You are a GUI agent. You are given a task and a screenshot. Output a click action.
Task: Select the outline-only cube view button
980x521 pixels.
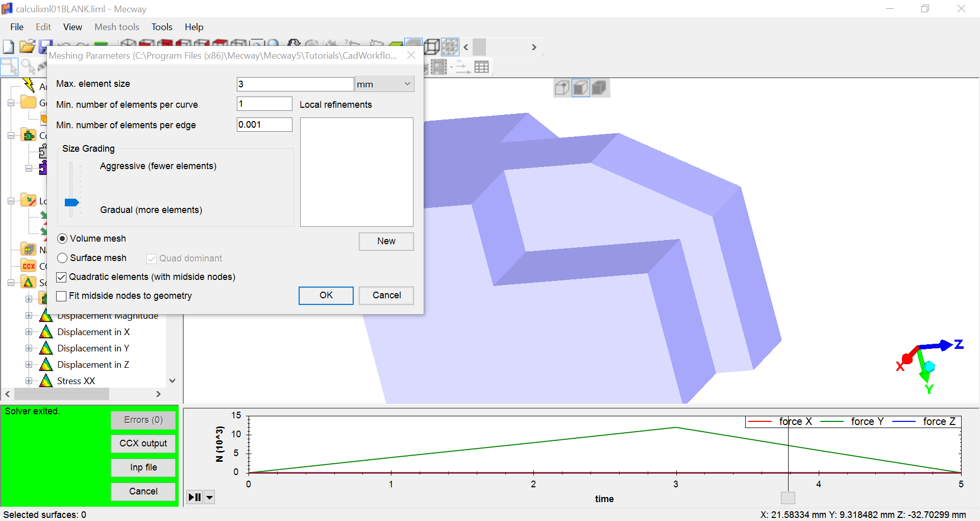click(x=562, y=88)
